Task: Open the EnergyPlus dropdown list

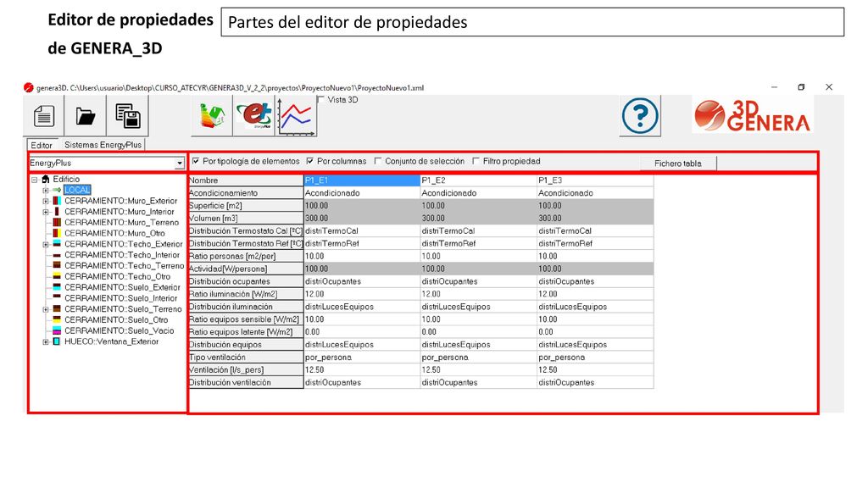Action: [179, 164]
